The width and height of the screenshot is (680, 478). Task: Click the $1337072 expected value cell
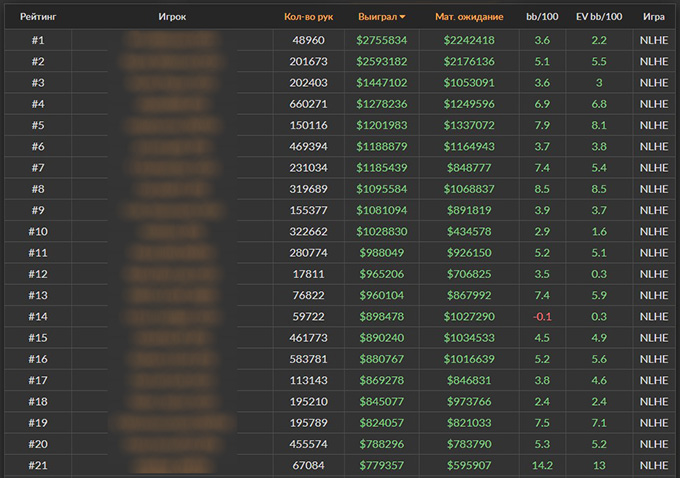click(x=469, y=125)
